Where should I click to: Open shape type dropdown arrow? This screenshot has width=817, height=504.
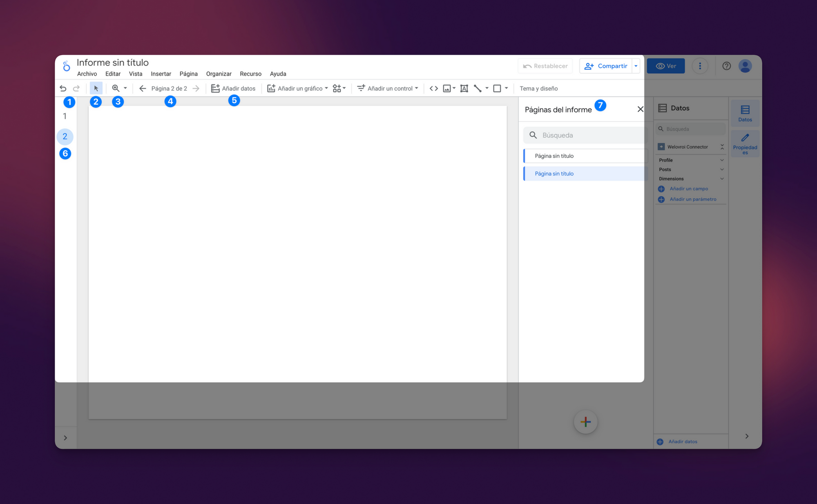point(507,89)
